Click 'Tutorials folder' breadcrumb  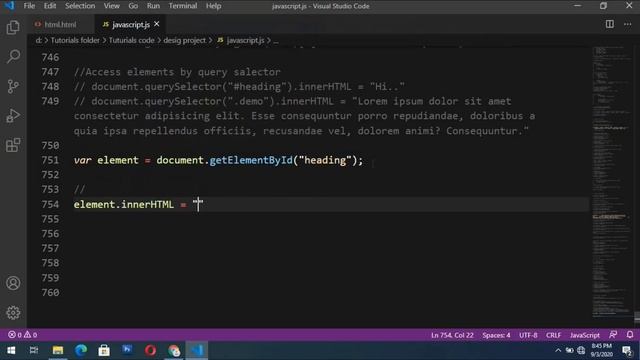[75, 40]
